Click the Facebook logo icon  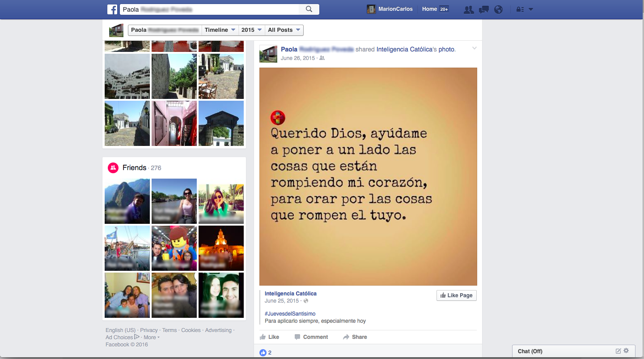click(x=112, y=9)
